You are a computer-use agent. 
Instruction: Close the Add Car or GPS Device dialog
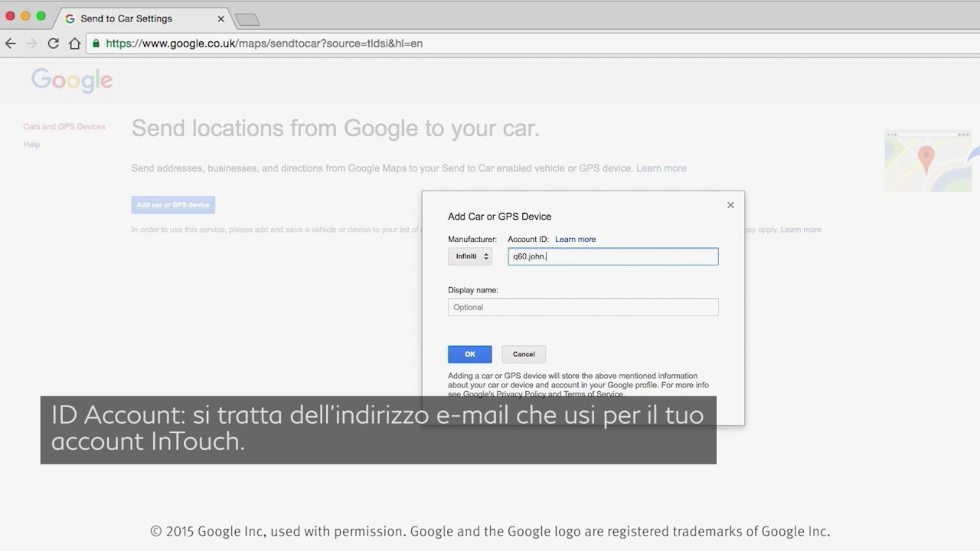[x=730, y=205]
